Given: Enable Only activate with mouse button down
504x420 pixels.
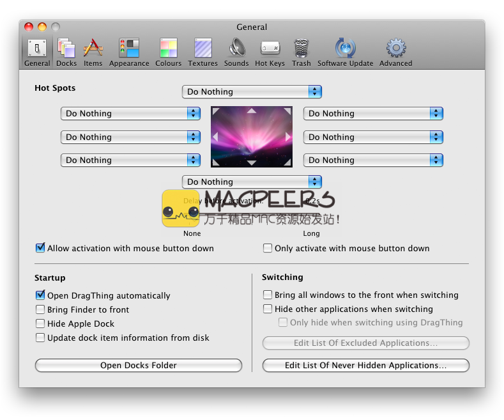Looking at the screenshot, I should point(268,248).
